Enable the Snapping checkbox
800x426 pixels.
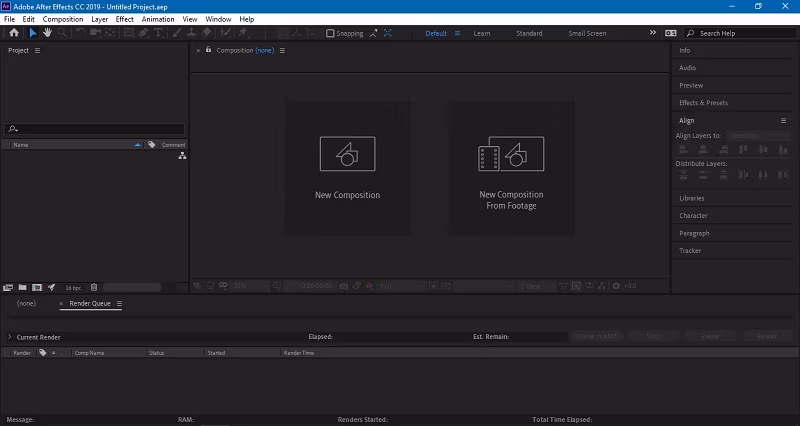(x=330, y=33)
